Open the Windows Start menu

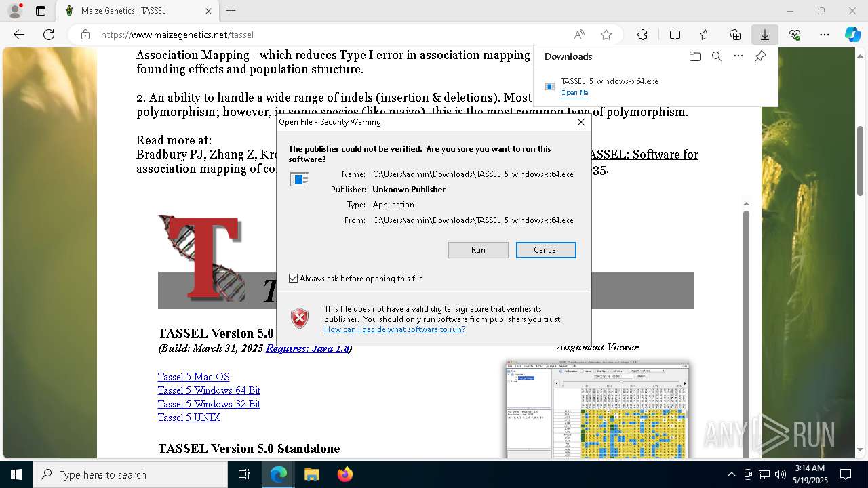tap(16, 474)
